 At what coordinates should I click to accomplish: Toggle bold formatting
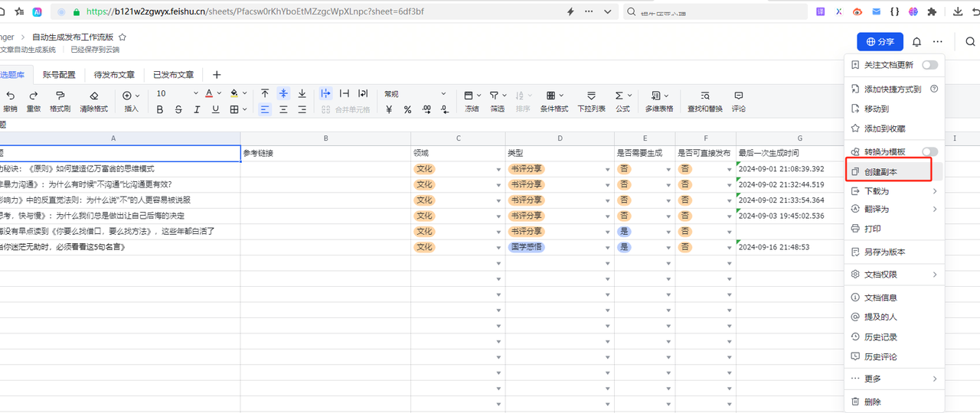point(160,109)
